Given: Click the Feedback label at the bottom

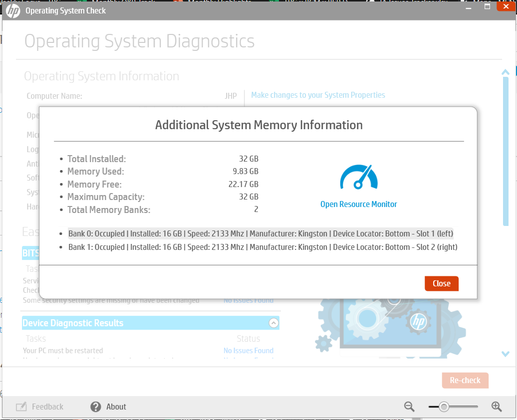Looking at the screenshot, I should point(46,407).
